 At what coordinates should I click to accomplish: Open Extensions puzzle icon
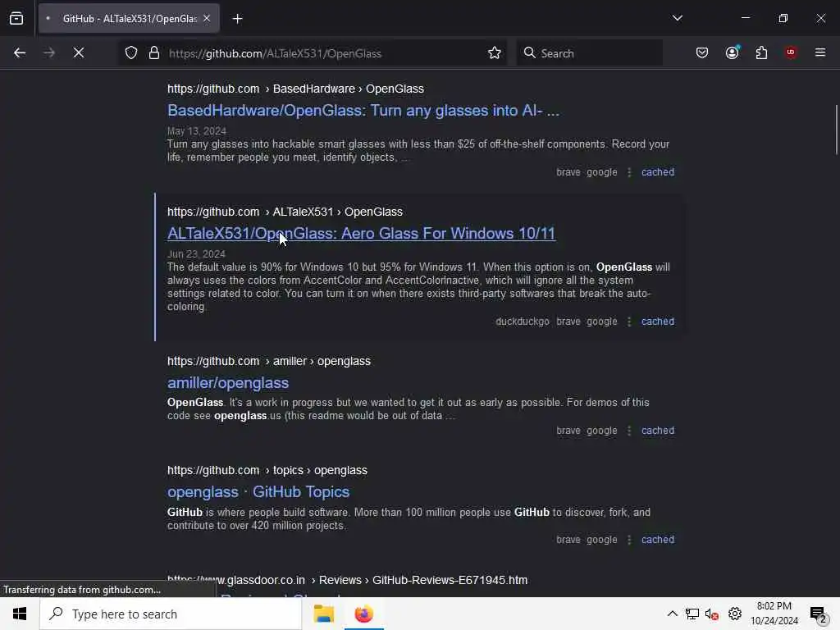761,53
